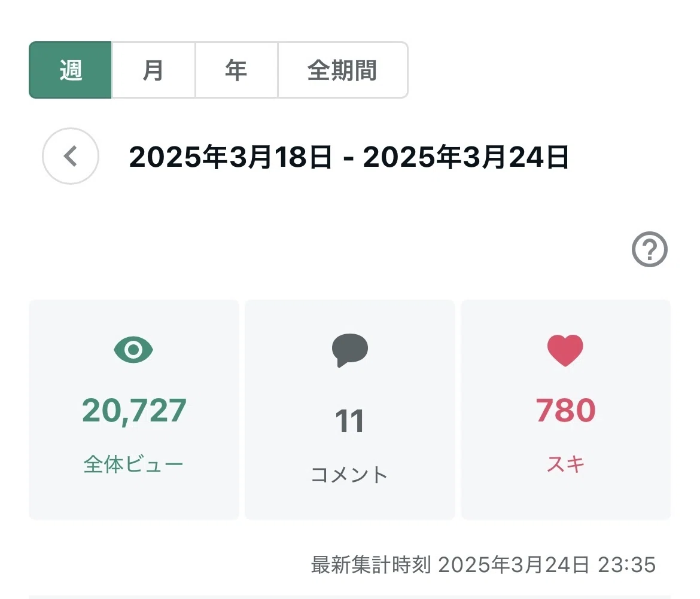The image size is (700, 599).
Task: Open the 全期間 (all time) tab
Action: coord(342,70)
